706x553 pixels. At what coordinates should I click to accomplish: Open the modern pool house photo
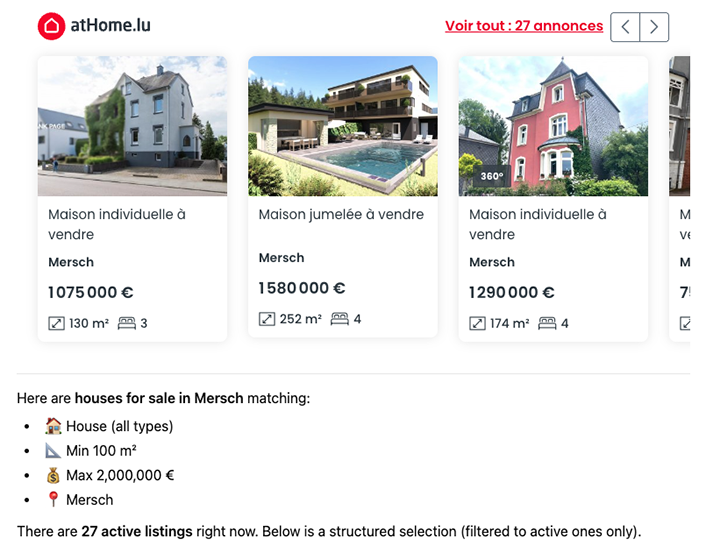coord(342,125)
